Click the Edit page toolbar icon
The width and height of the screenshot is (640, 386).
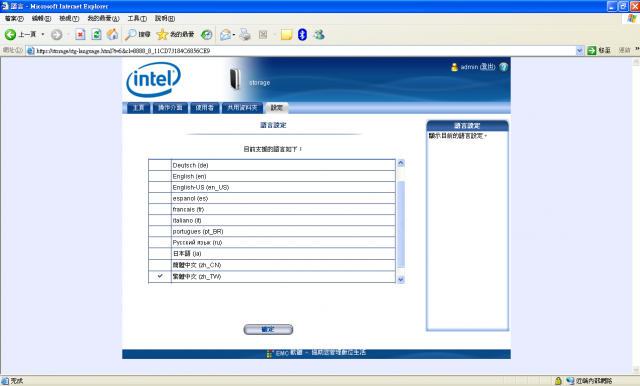pyautogui.click(x=263, y=35)
